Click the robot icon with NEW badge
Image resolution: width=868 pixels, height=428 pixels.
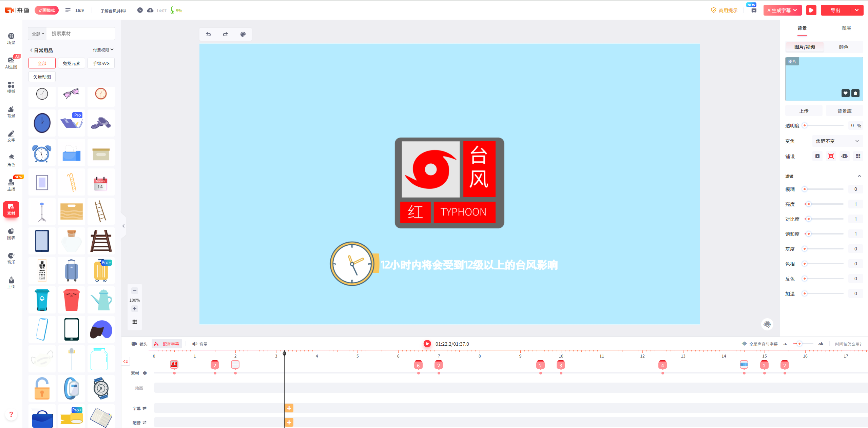(754, 10)
